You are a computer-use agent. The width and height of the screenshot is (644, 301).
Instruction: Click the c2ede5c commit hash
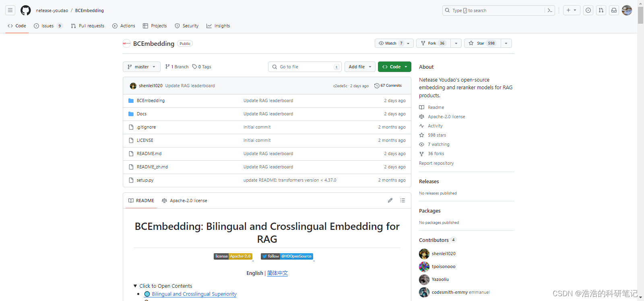[340, 86]
